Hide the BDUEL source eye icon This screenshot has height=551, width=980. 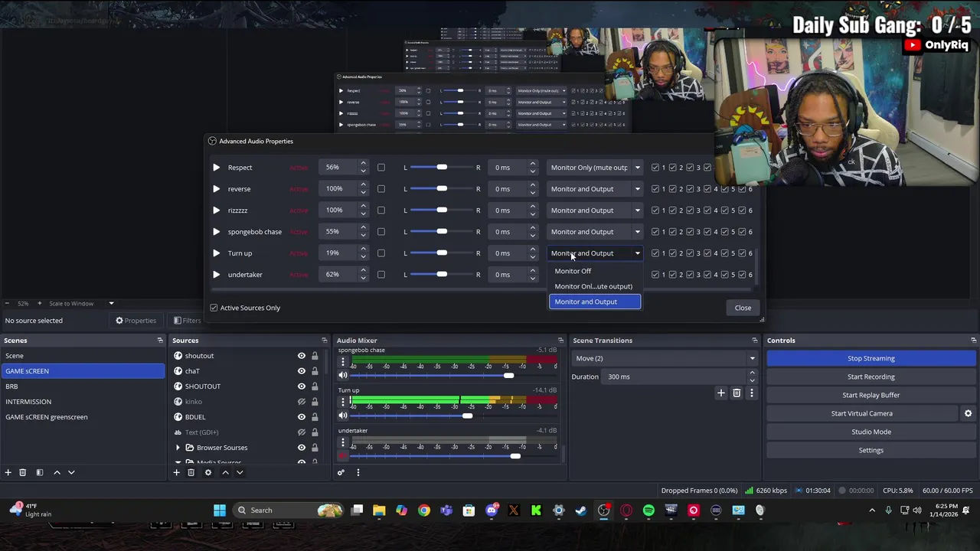point(302,417)
